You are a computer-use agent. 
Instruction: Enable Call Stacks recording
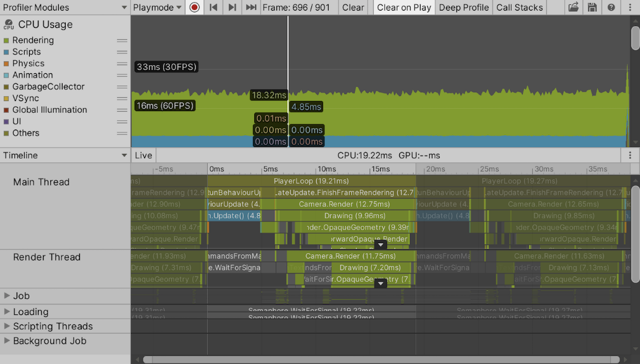[x=520, y=7]
